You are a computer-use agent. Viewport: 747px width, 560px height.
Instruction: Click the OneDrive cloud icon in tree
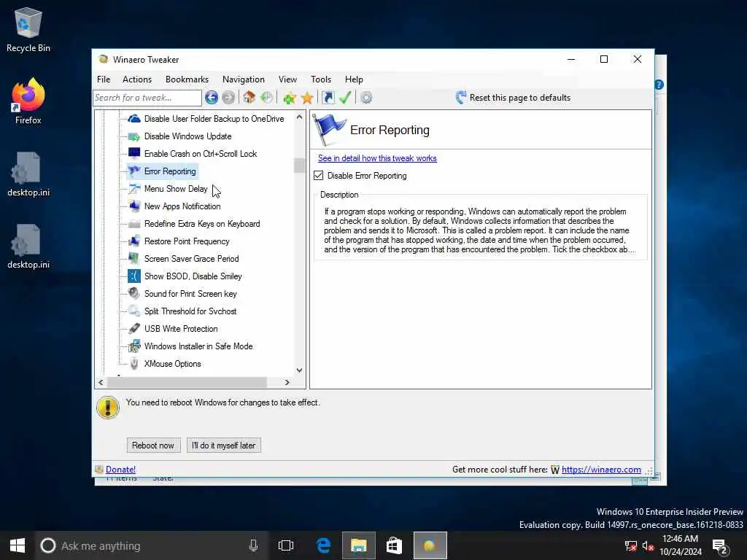[134, 119]
